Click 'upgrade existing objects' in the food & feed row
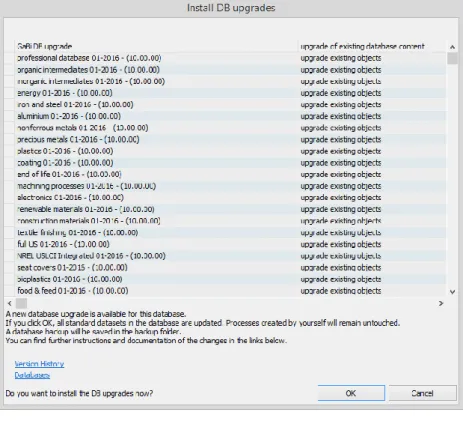Viewport: 463px width, 421px height. 341,291
